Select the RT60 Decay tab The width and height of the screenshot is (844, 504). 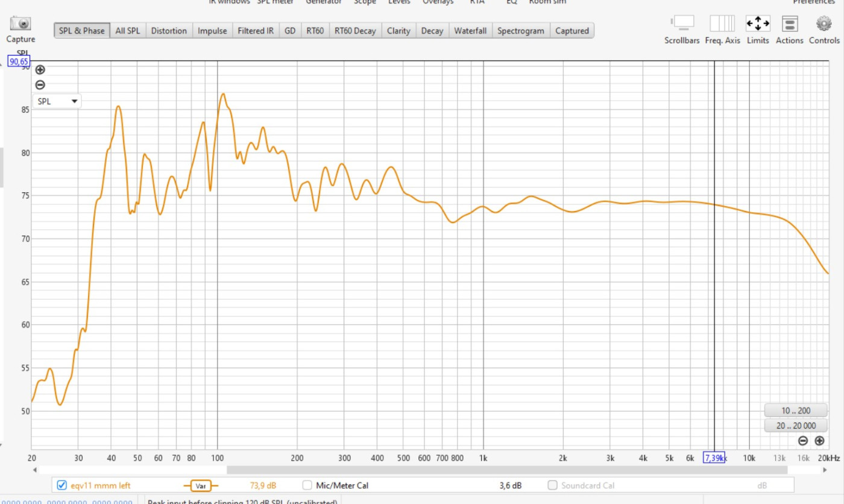click(x=355, y=31)
